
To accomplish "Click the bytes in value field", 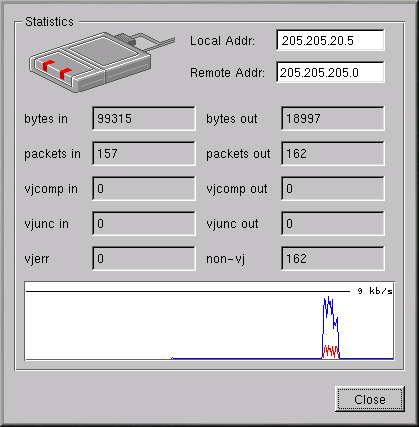I will tap(144, 118).
